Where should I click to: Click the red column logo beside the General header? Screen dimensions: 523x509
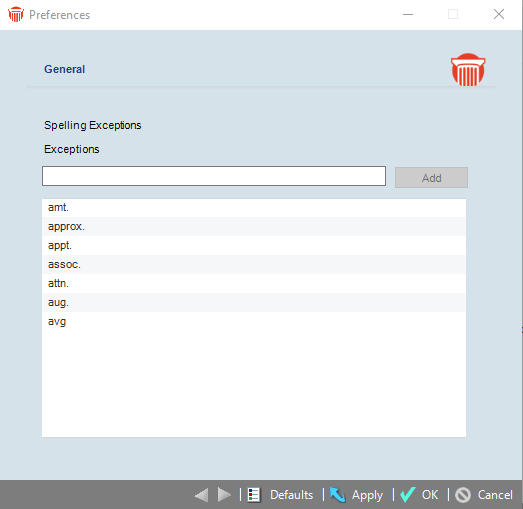tap(468, 70)
